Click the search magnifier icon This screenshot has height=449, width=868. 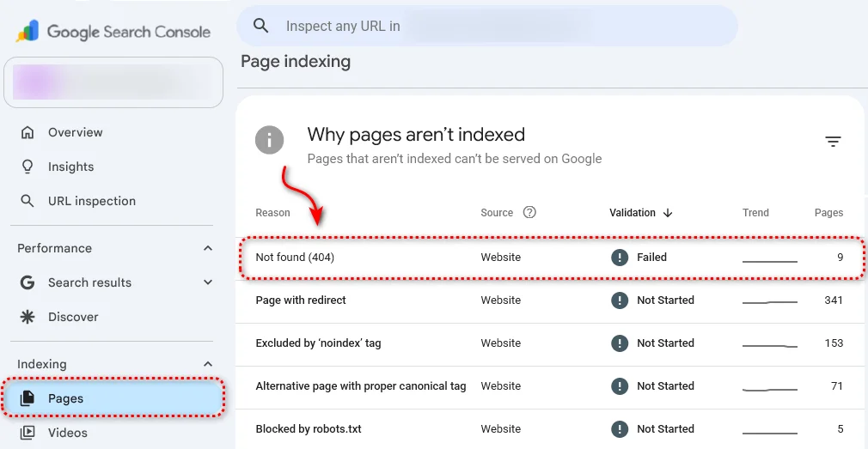(260, 26)
